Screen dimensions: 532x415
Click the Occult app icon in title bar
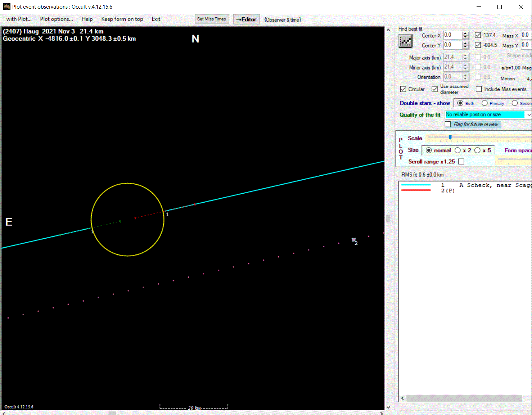tap(6, 6)
